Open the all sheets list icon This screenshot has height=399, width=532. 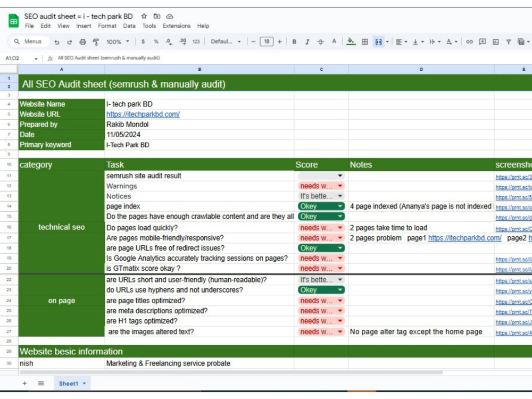(x=41, y=384)
